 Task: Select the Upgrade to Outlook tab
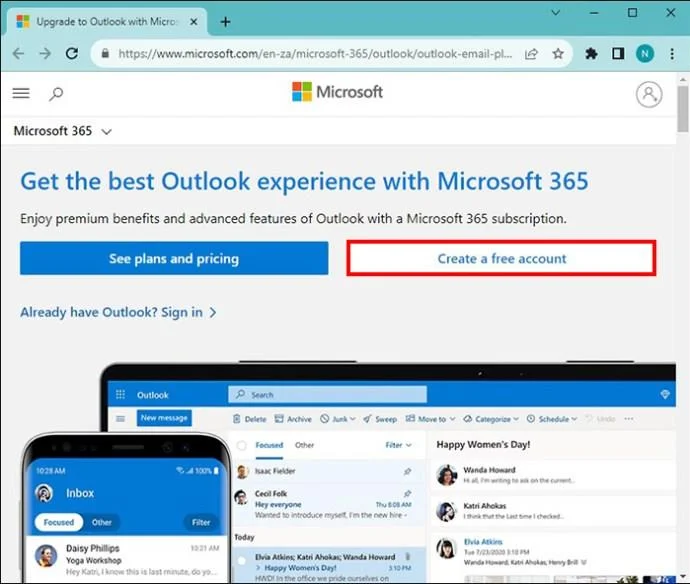106,22
